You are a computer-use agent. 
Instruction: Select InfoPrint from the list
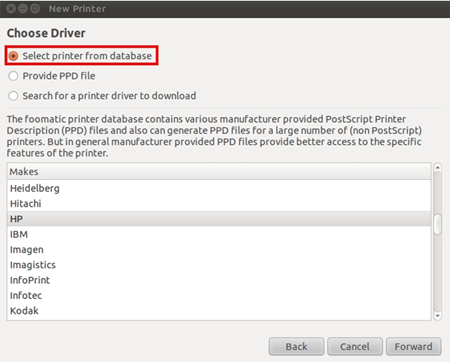coord(219,280)
